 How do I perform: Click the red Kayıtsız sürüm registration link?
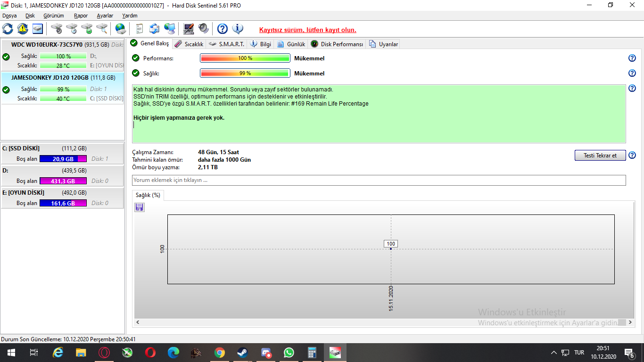click(x=308, y=30)
